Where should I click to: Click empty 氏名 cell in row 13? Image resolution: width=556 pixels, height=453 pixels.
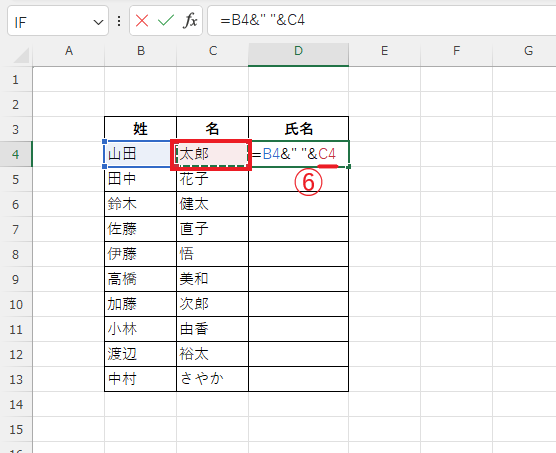pyautogui.click(x=299, y=379)
